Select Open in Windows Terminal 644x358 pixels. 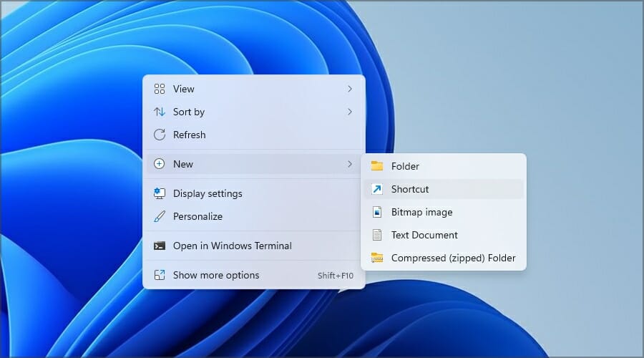click(254, 246)
